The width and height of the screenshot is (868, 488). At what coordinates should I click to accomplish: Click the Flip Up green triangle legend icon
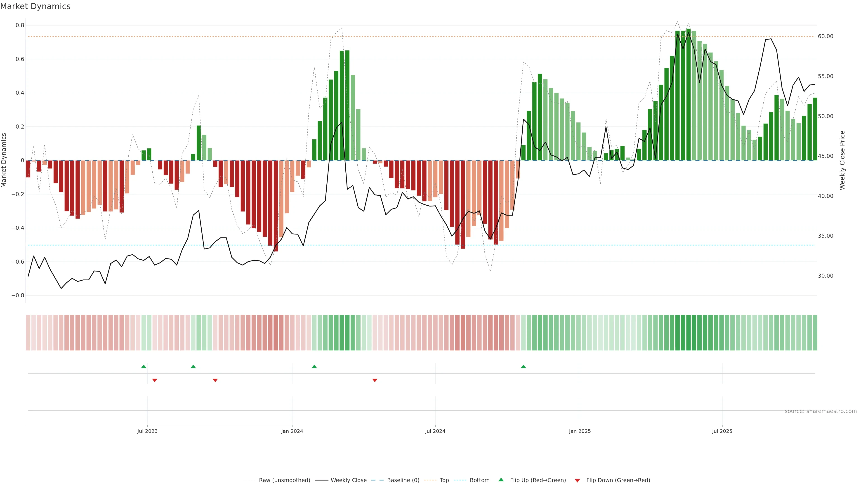coord(501,480)
